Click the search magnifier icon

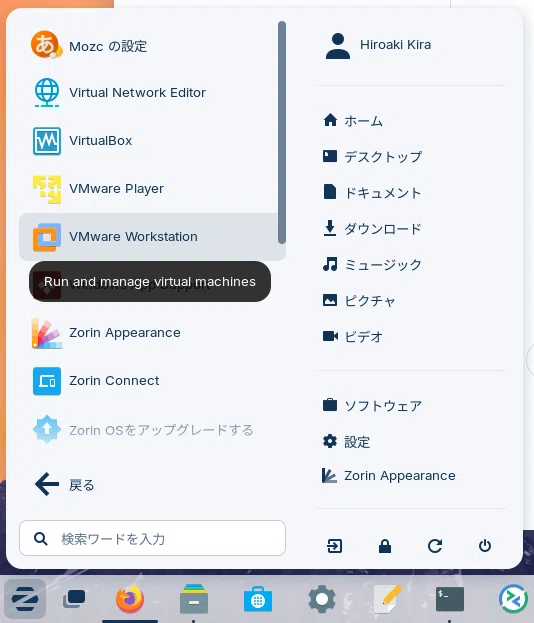41,539
